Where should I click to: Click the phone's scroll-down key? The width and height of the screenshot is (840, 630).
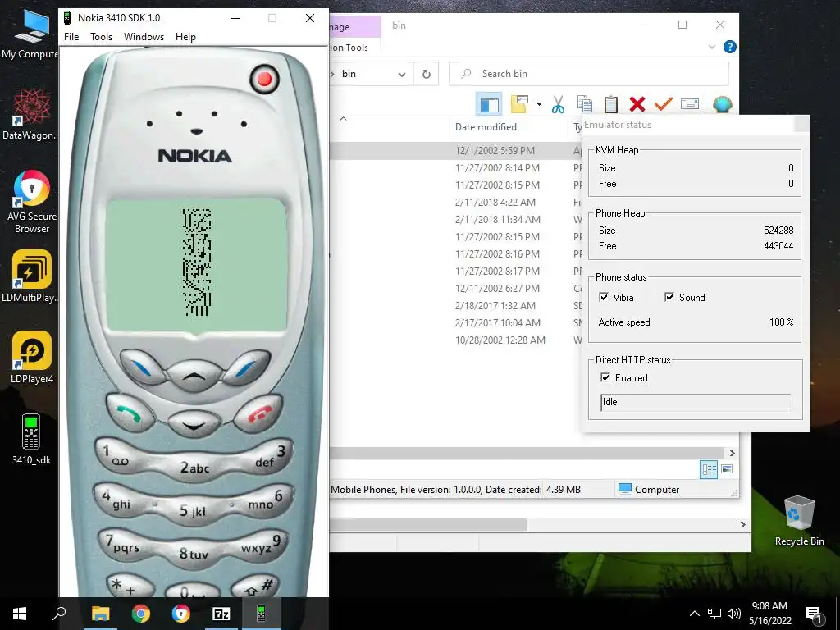point(194,424)
